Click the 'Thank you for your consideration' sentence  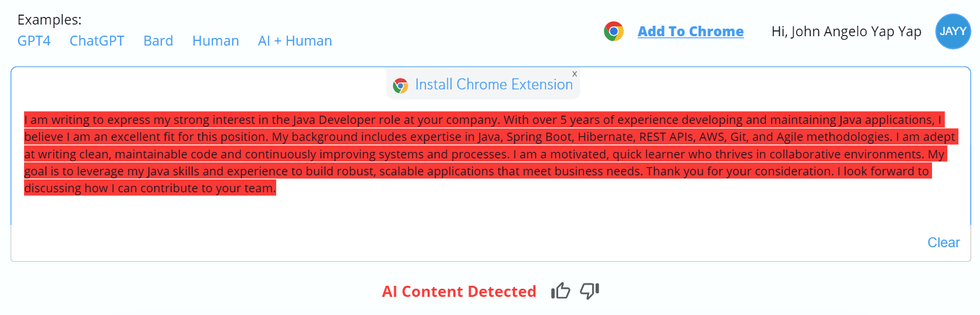(x=740, y=171)
